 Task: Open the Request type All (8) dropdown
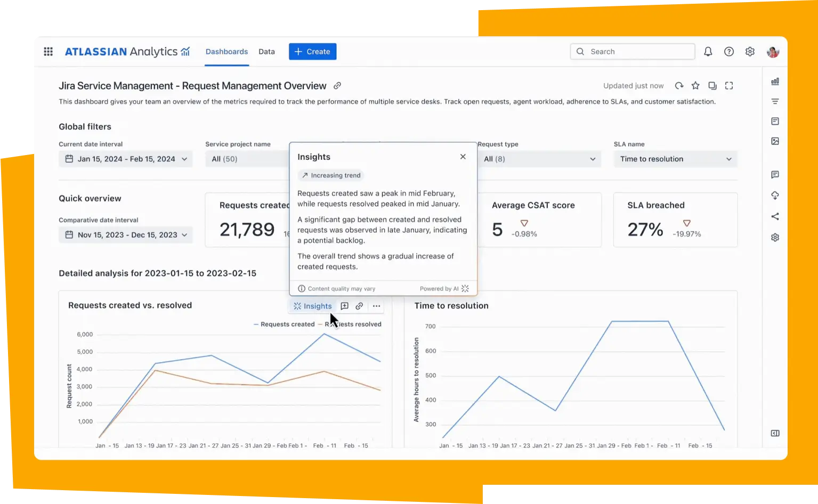point(539,159)
